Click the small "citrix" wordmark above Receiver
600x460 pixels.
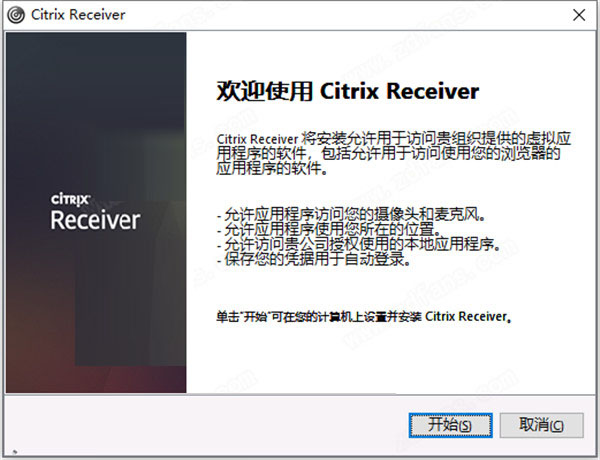pos(70,199)
